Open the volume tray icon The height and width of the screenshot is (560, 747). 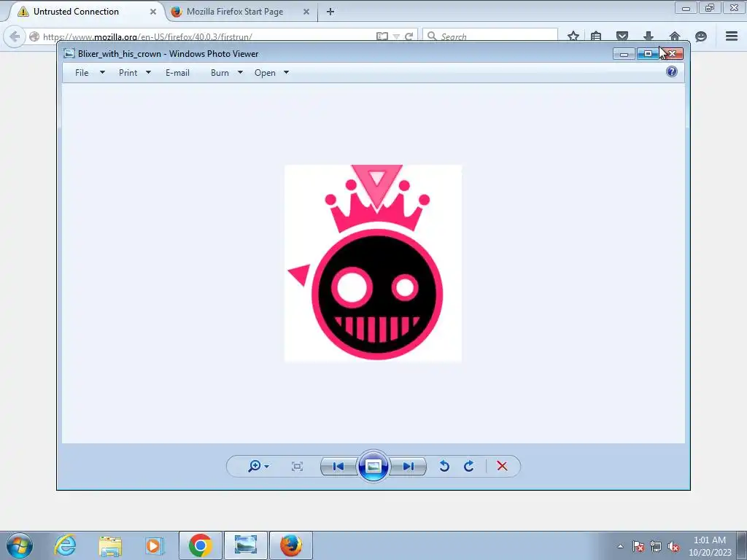(x=673, y=546)
